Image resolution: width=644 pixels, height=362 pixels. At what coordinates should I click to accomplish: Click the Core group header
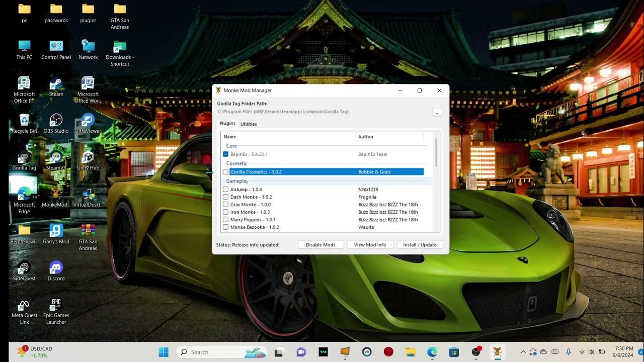tap(231, 146)
